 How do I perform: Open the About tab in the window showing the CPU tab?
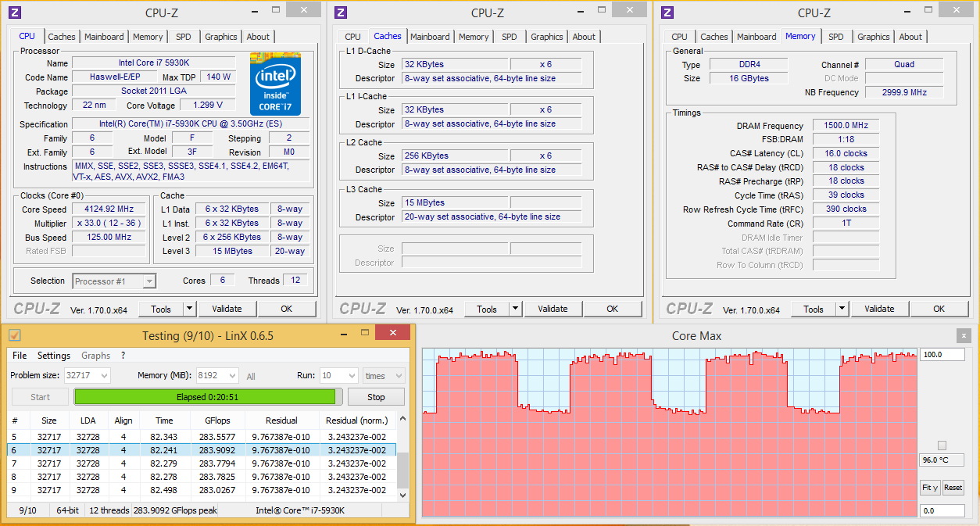click(258, 37)
